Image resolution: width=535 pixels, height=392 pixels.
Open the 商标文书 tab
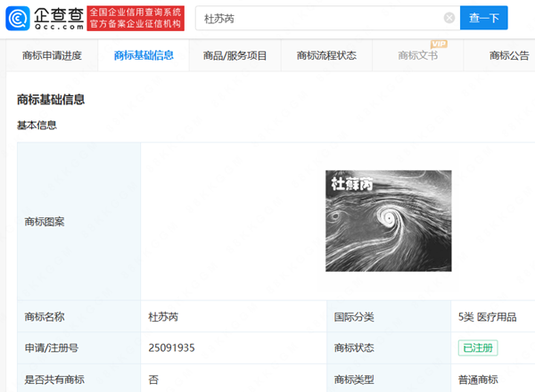418,56
